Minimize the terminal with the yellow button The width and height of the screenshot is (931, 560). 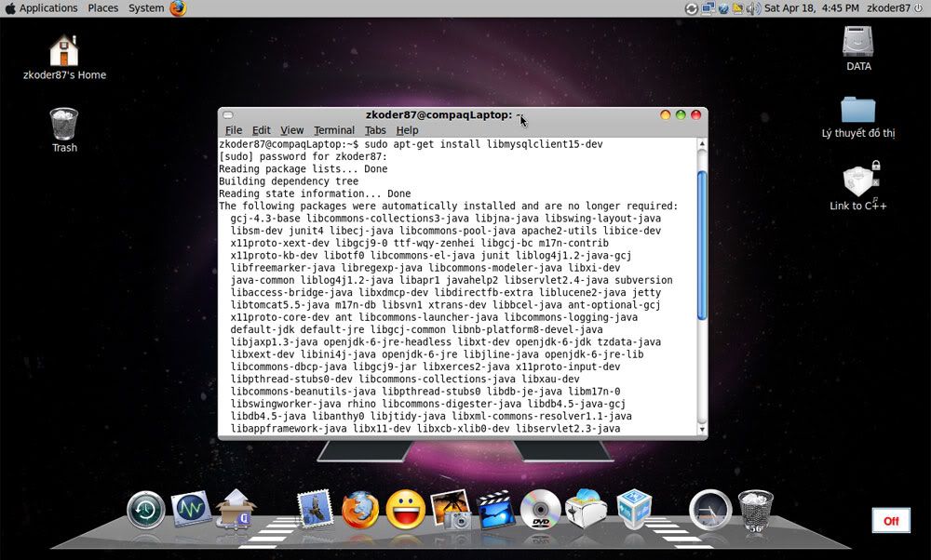(666, 115)
